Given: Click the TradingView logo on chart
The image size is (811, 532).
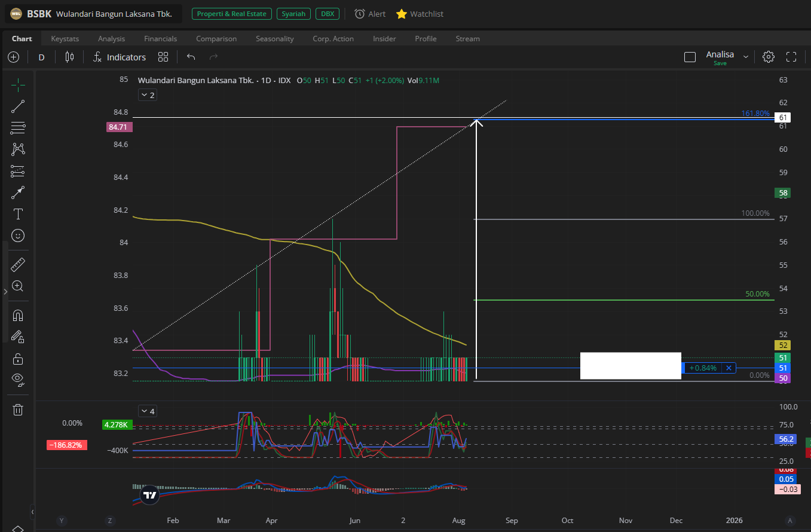Looking at the screenshot, I should click(151, 494).
